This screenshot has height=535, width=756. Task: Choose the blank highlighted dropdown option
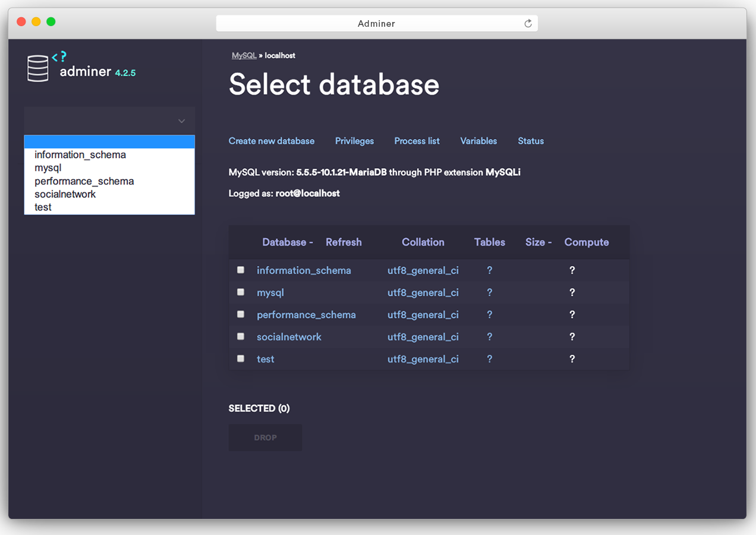(109, 141)
